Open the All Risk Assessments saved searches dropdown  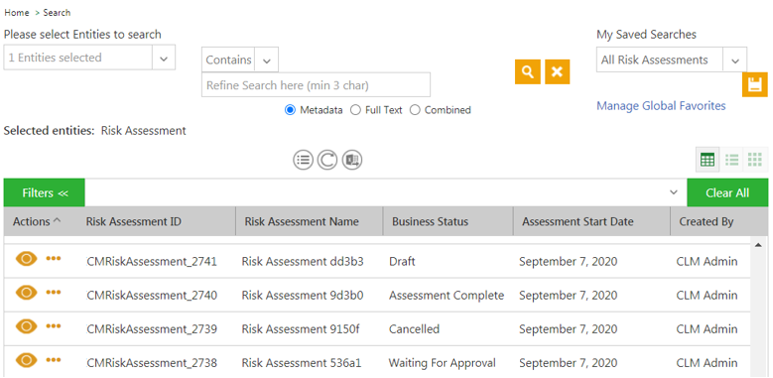click(x=671, y=60)
